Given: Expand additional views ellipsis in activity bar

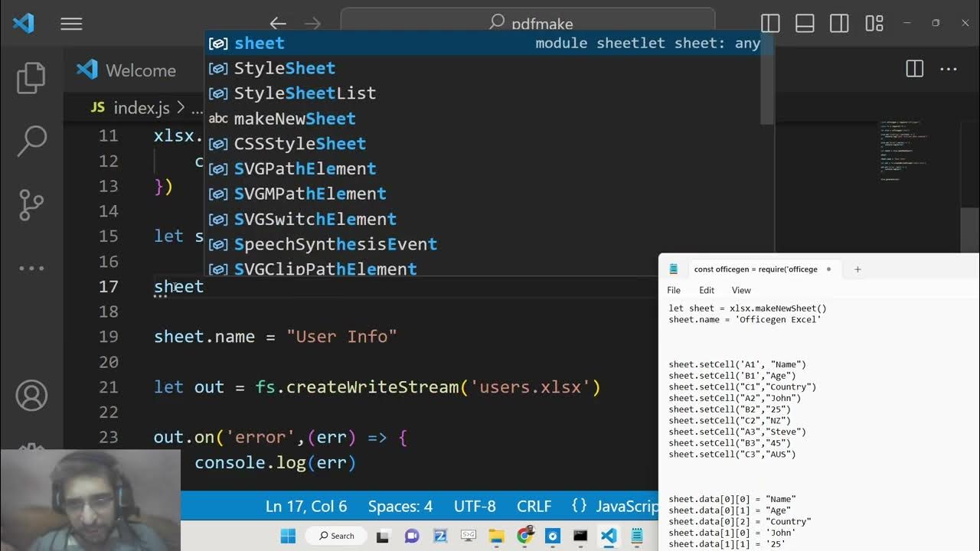Looking at the screenshot, I should 31,268.
